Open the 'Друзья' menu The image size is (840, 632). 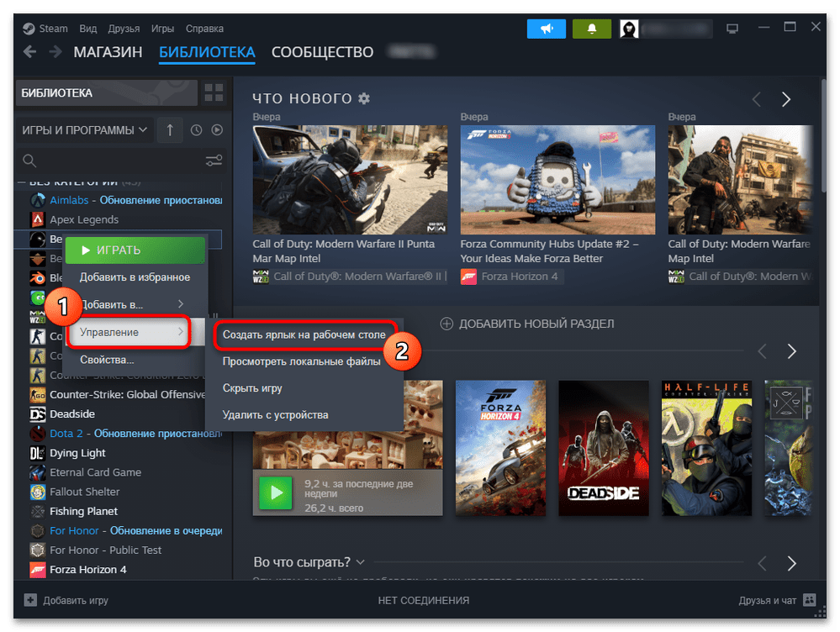(124, 29)
